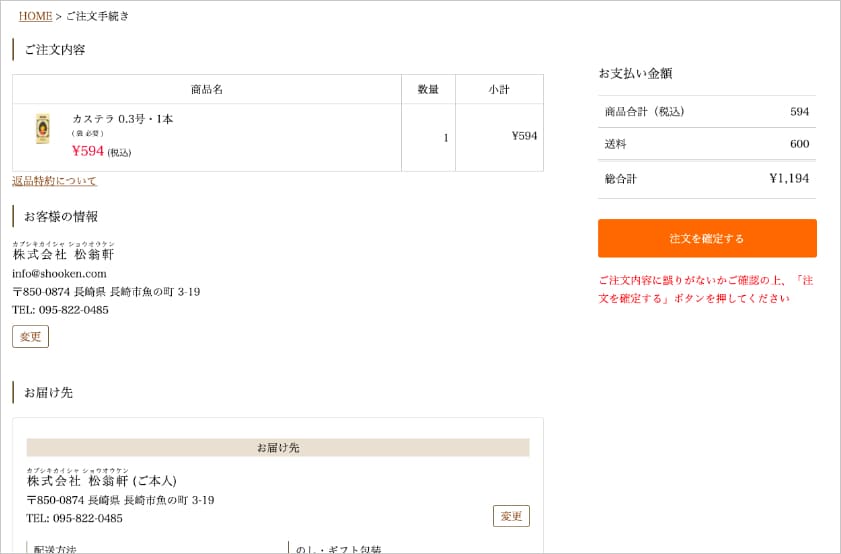Screen dimensions: 841x554
Task: Click the 総合計 ¥1,194 total row
Action: (707, 179)
